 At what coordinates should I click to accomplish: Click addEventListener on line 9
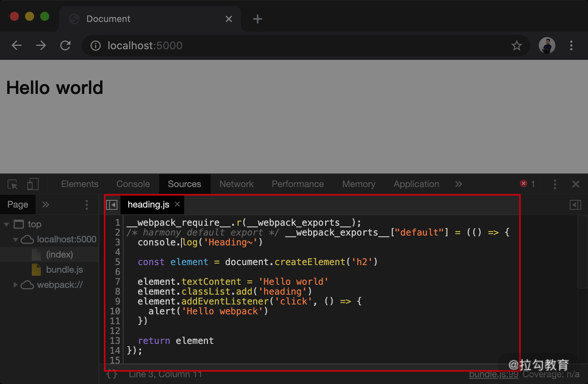pos(225,301)
